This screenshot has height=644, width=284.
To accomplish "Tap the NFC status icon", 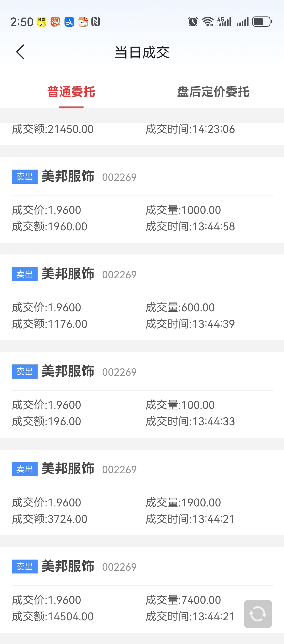I will pos(96,22).
